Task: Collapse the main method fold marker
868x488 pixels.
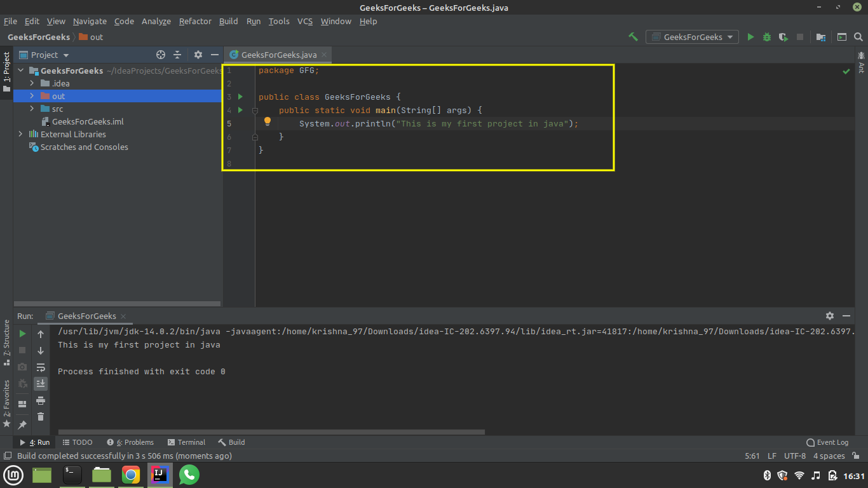Action: pos(255,111)
